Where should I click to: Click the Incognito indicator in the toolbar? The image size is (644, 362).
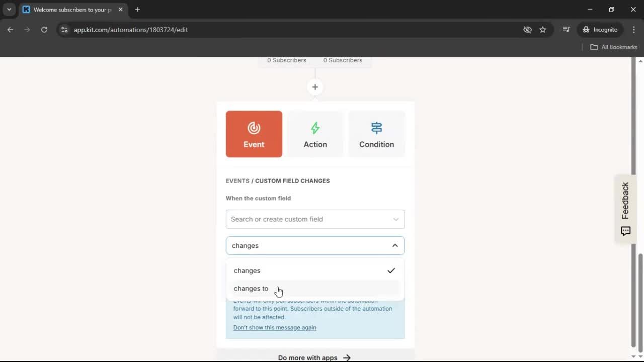point(600,30)
